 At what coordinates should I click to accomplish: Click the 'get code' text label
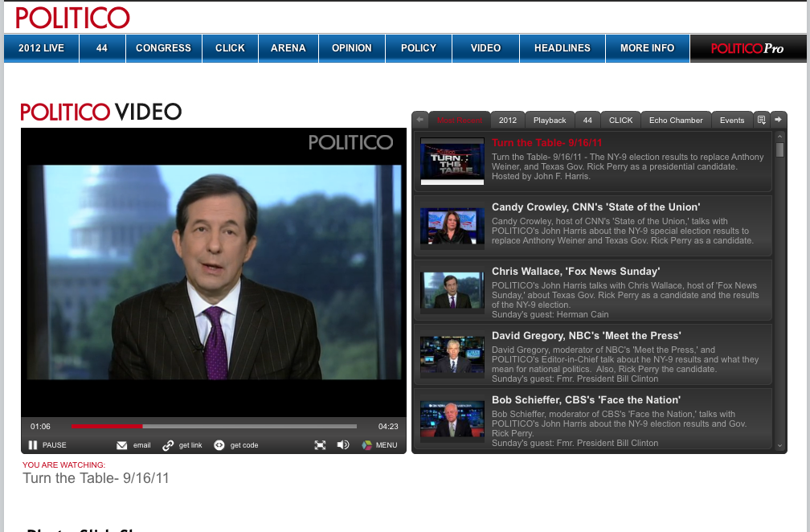pos(243,445)
